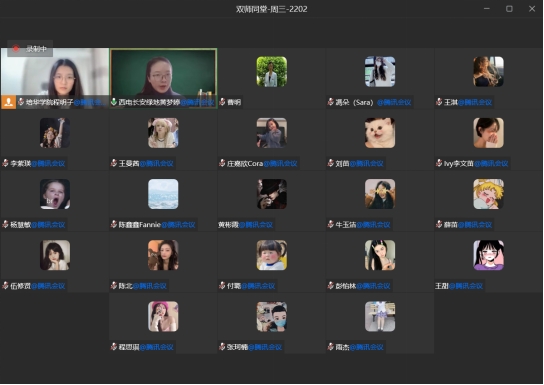Click muted mic icon beside 彭怡林
The width and height of the screenshot is (544, 385).
pyautogui.click(x=330, y=286)
